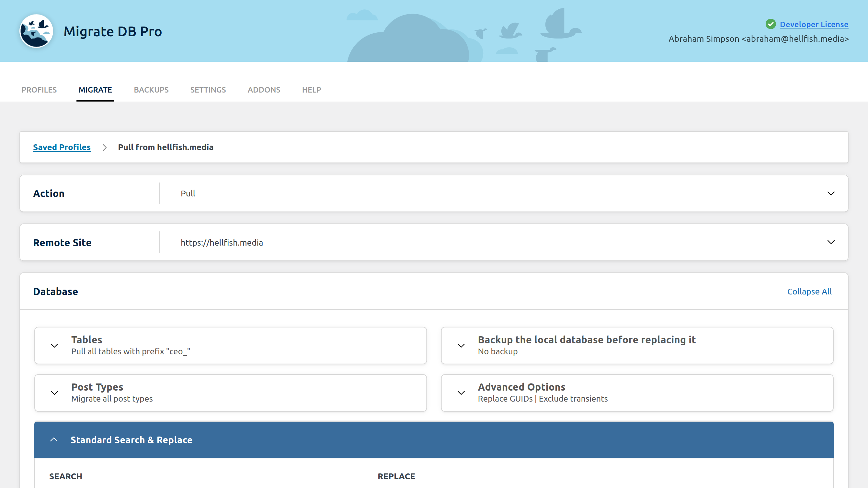Click the REPLACE column header
This screenshot has width=868, height=488.
(x=396, y=477)
